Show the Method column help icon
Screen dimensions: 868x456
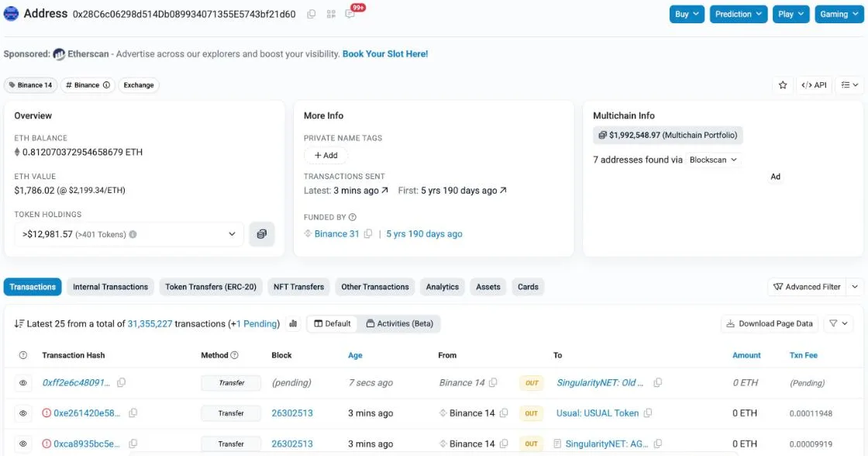pos(234,355)
